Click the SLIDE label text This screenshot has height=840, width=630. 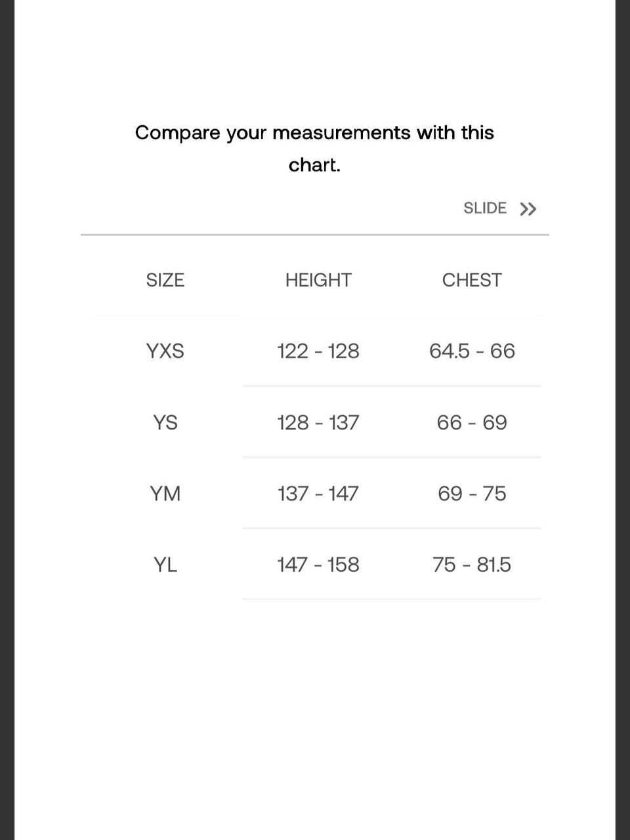(x=485, y=209)
